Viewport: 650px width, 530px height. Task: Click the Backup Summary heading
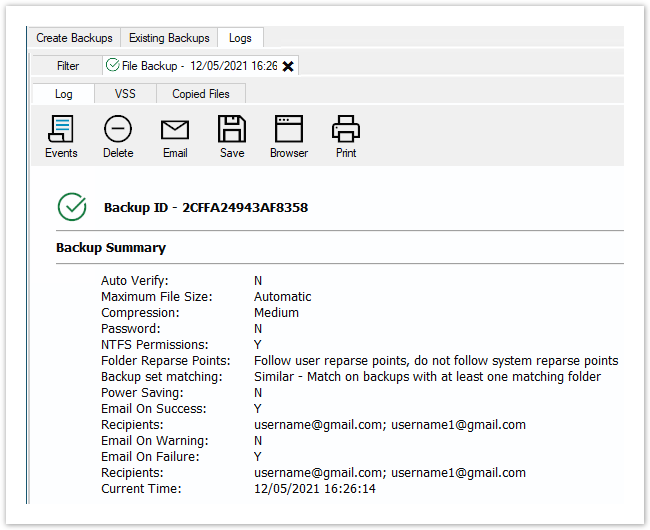coord(111,247)
